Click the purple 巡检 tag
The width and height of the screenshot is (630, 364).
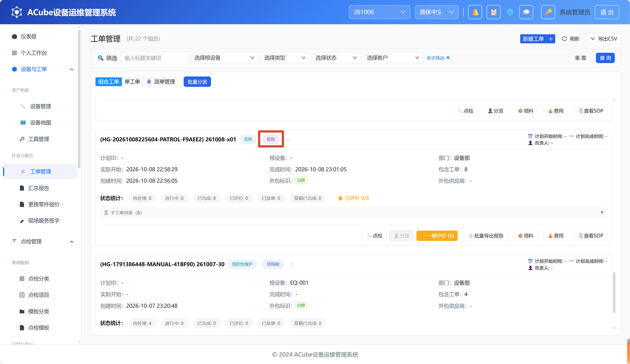click(271, 139)
